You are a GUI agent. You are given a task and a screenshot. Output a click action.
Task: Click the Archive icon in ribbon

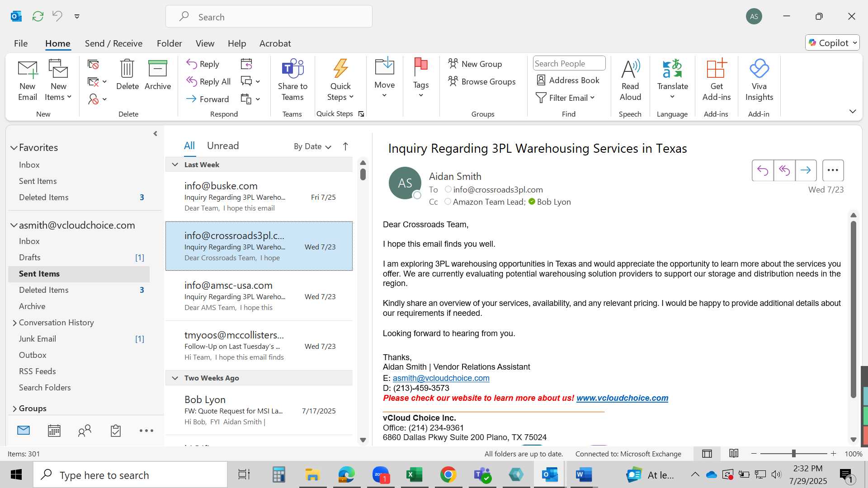(x=158, y=69)
